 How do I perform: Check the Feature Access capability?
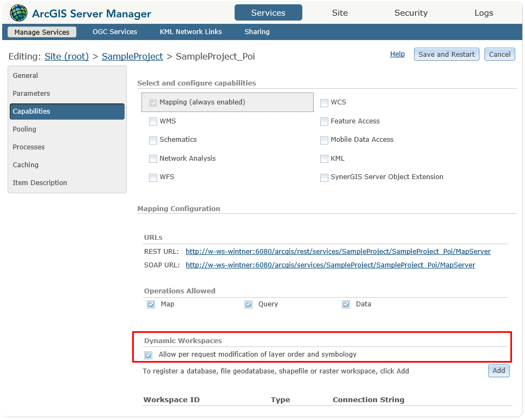tap(324, 121)
